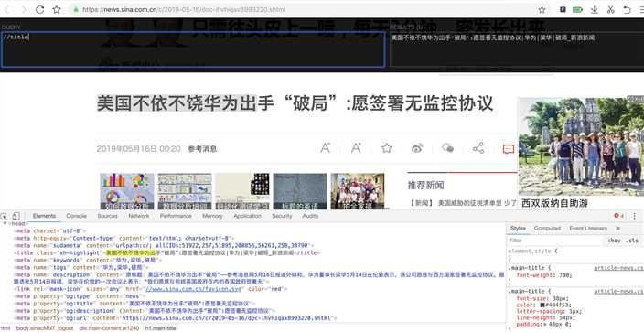Open the group photo thumbnail in article
Screen dimensions: 644x332
358,191
